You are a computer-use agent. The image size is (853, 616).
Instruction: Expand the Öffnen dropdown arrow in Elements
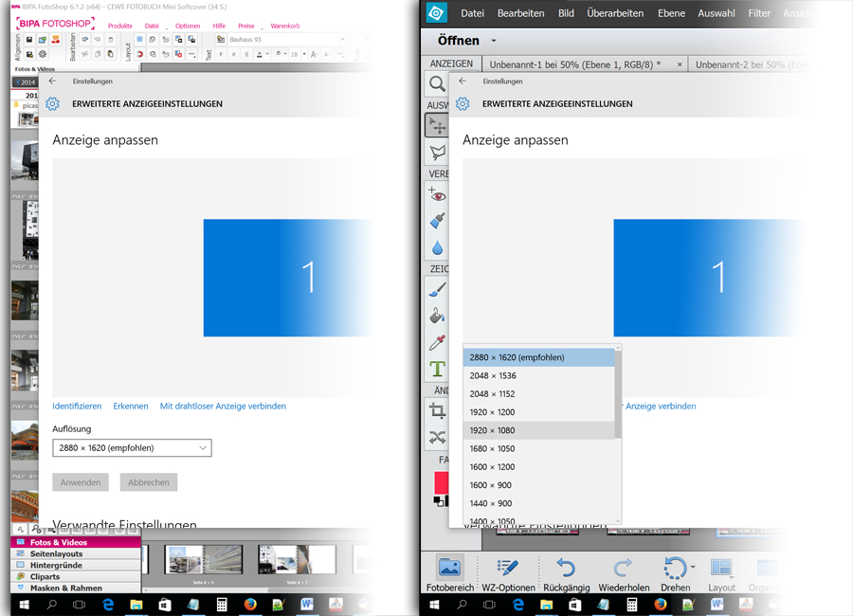pos(494,41)
